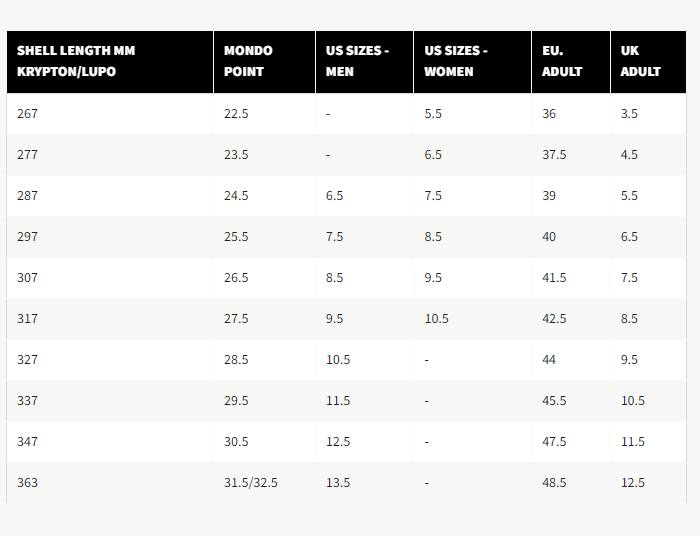Select shell length cell 267
700x536 pixels.
[x=28, y=114]
